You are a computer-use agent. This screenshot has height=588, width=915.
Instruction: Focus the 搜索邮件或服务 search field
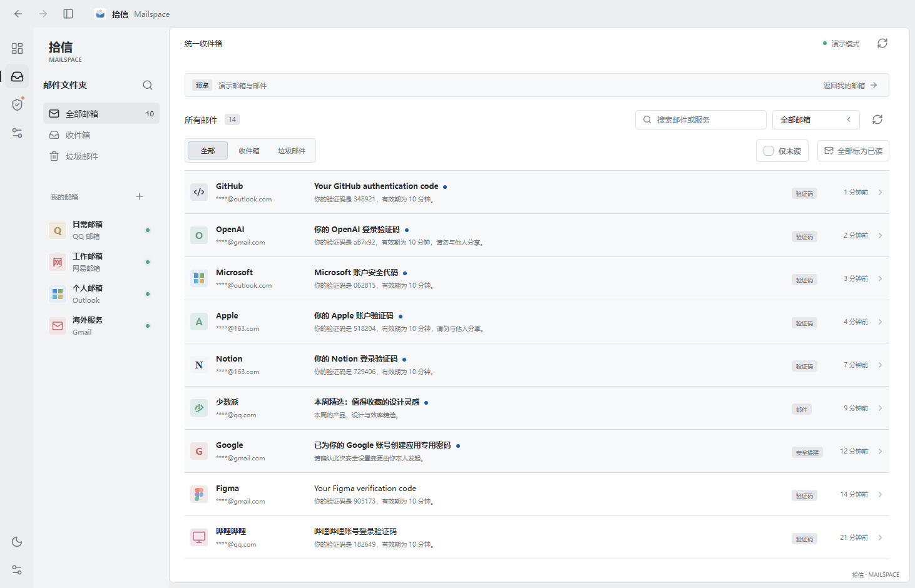pyautogui.click(x=701, y=119)
